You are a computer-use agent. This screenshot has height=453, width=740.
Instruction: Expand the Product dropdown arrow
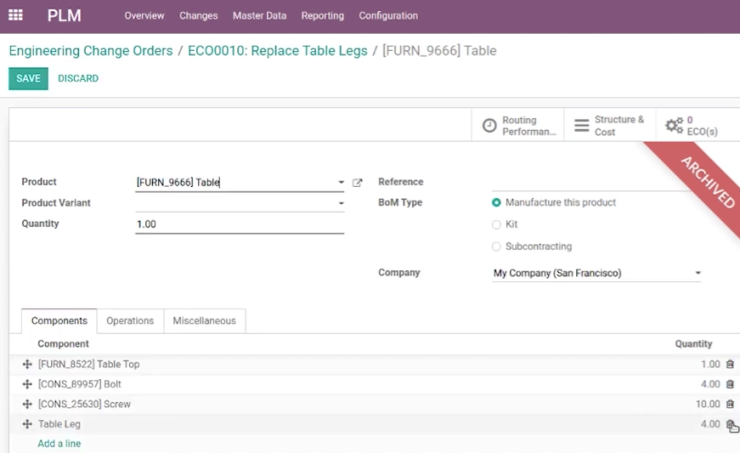click(x=341, y=182)
